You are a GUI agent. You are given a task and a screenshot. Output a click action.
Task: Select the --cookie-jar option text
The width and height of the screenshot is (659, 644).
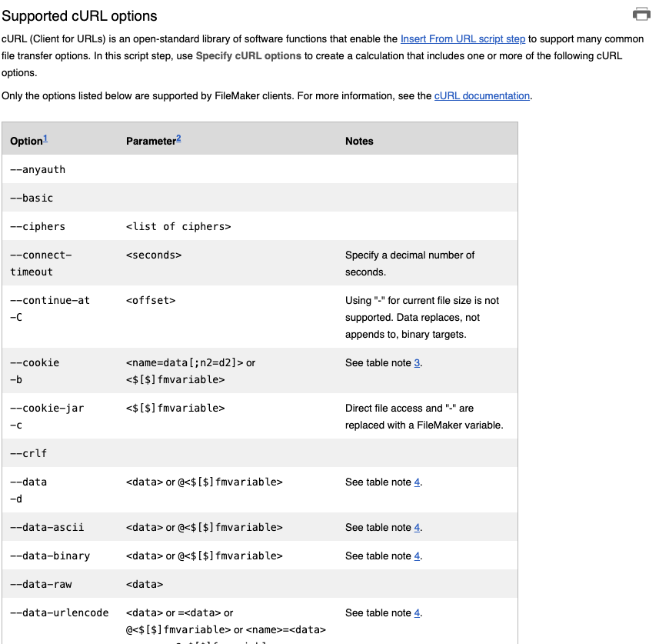pyautogui.click(x=47, y=409)
